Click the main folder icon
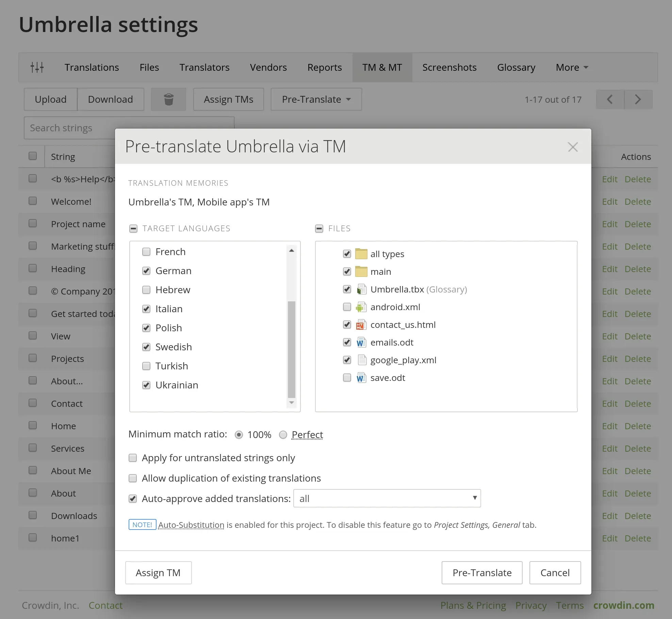Screen dimensions: 672x619 [x=361, y=271]
